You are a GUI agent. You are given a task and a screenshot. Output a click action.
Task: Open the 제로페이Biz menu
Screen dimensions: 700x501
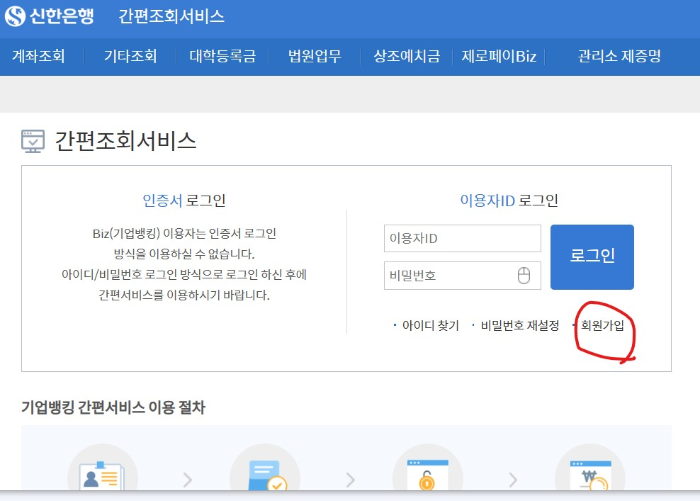(499, 56)
